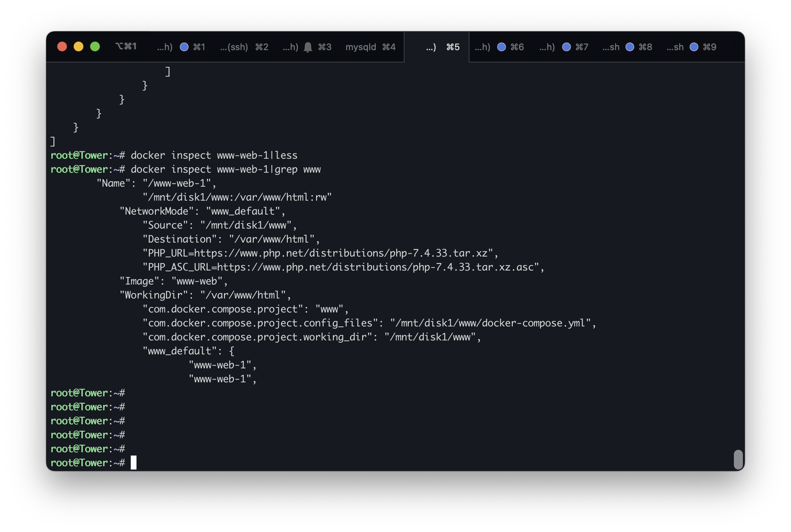The image size is (791, 532).
Task: Click the "NetworkMode": "www_default" line
Action: click(x=202, y=211)
